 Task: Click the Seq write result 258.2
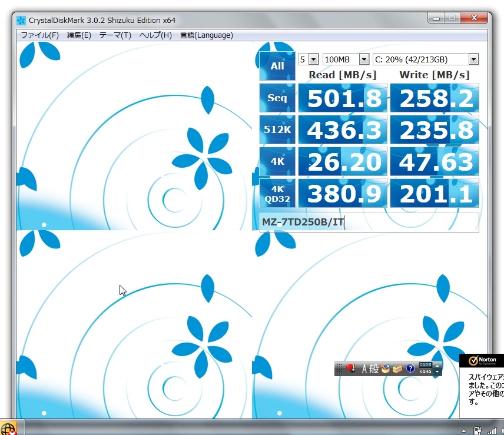pos(435,98)
